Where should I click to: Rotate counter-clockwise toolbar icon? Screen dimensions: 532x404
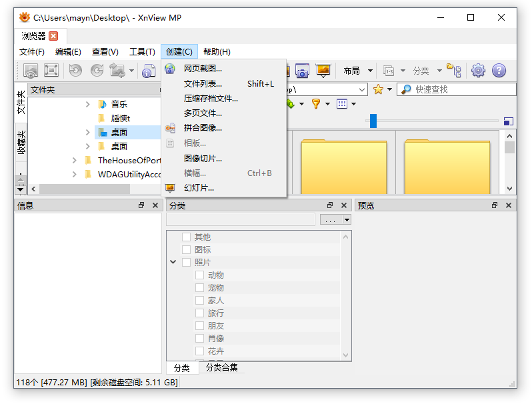point(75,71)
